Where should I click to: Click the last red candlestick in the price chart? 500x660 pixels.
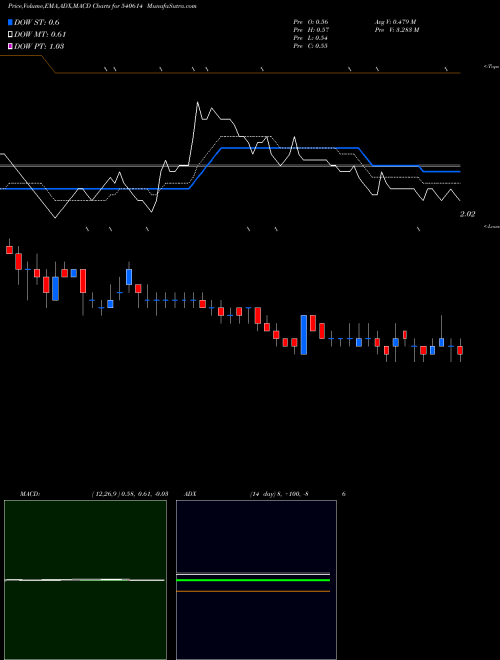click(x=460, y=350)
